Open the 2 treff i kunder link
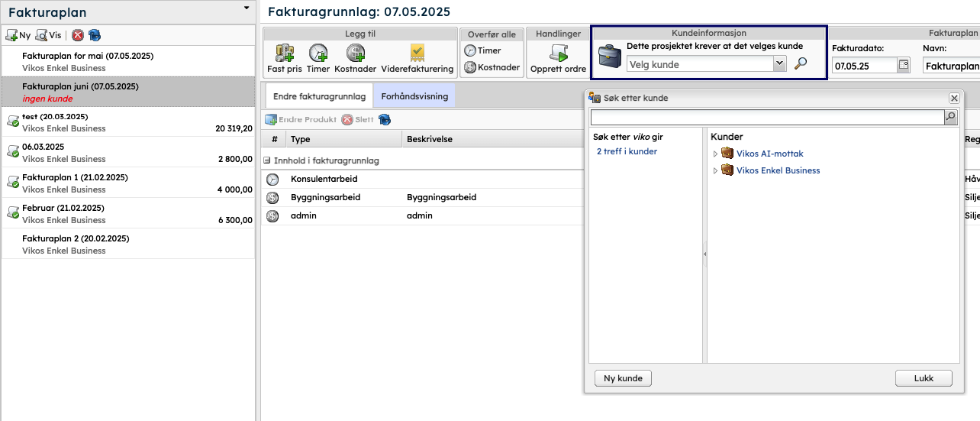This screenshot has width=980, height=421. pos(627,151)
